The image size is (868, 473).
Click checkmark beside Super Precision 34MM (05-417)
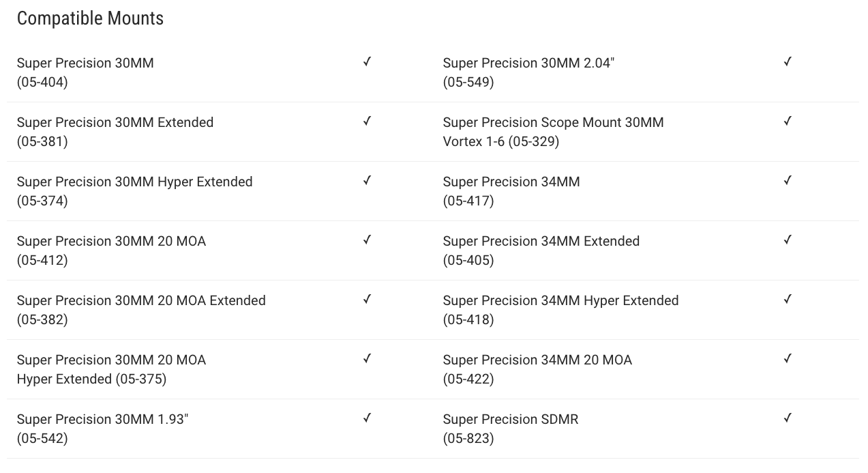pos(788,180)
